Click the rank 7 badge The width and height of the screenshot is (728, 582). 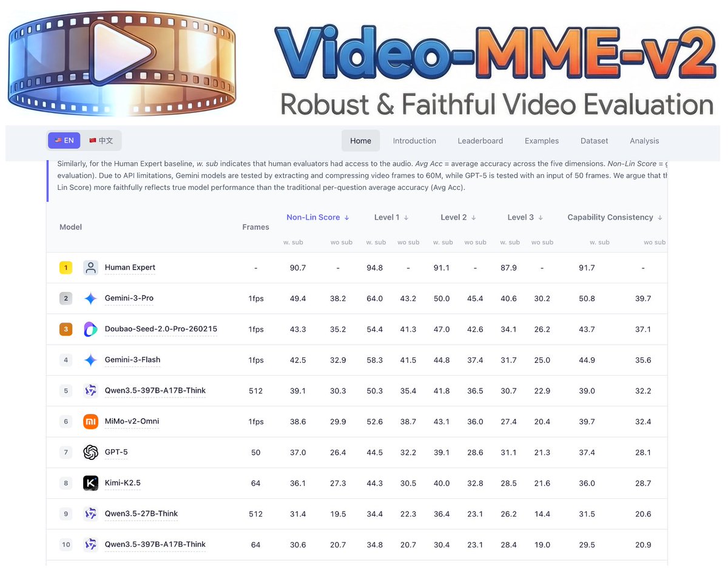(66, 452)
